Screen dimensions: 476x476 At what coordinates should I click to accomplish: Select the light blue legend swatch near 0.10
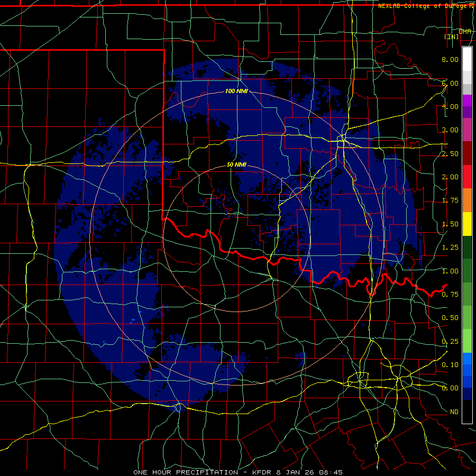[467, 359]
